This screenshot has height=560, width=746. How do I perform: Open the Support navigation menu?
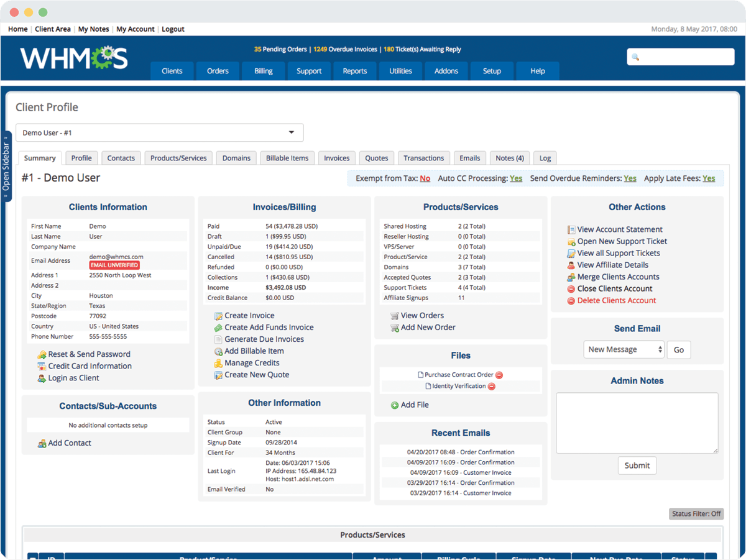(x=309, y=71)
